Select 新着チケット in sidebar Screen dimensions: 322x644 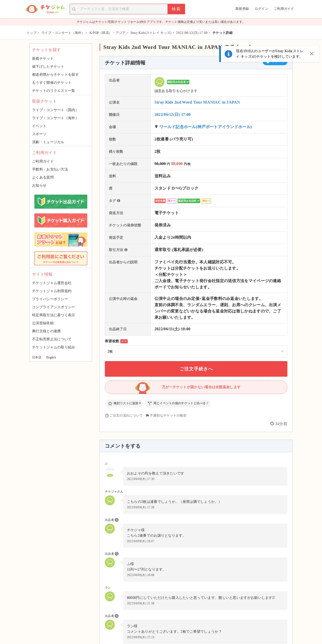click(x=43, y=58)
